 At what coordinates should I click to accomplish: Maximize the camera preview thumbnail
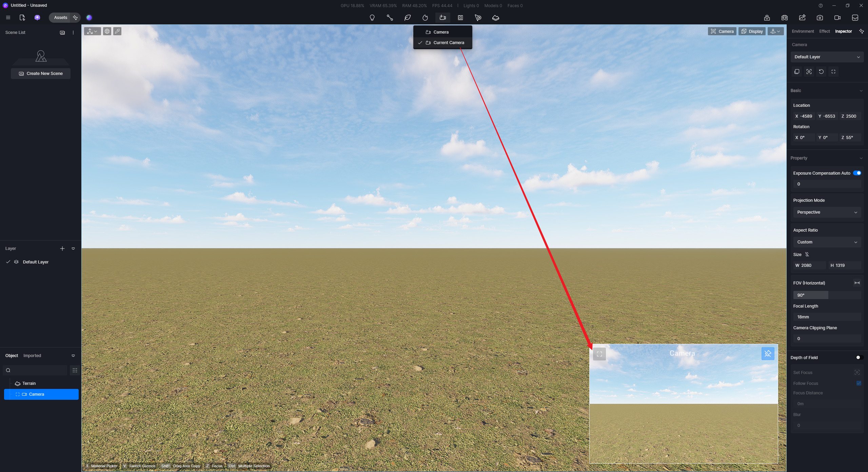click(599, 354)
